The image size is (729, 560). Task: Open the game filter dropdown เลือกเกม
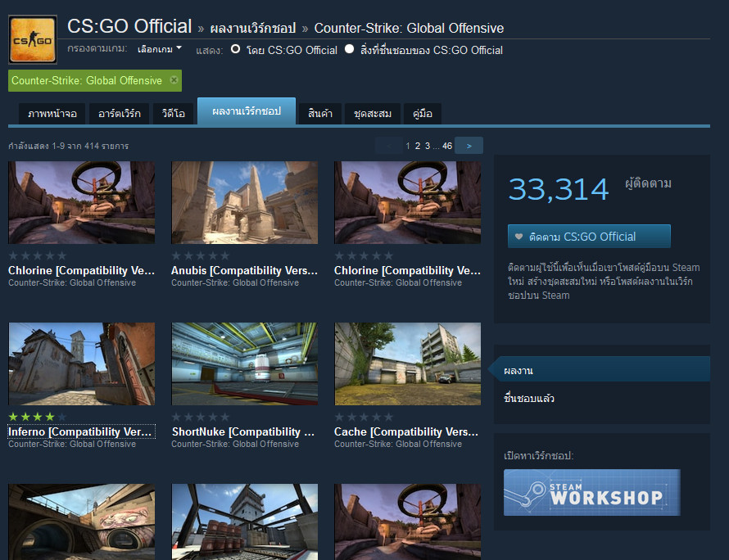point(160,49)
